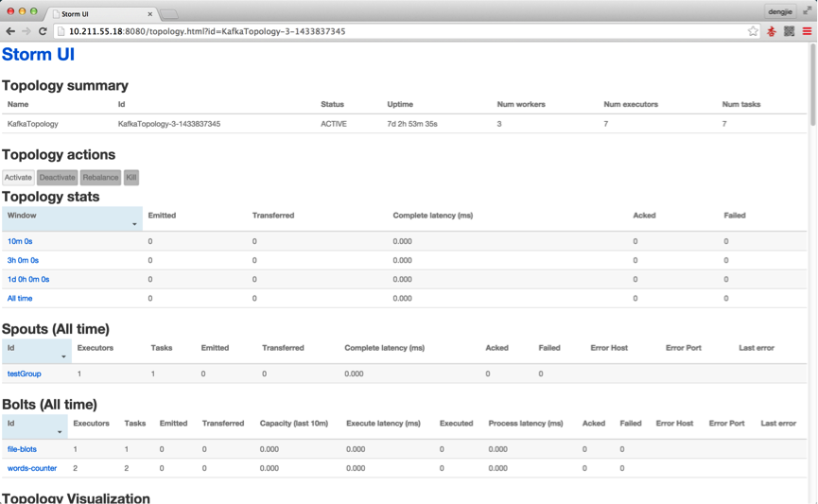Reload the Storm UI page
Viewport: 818px width, 504px height.
coord(43,31)
